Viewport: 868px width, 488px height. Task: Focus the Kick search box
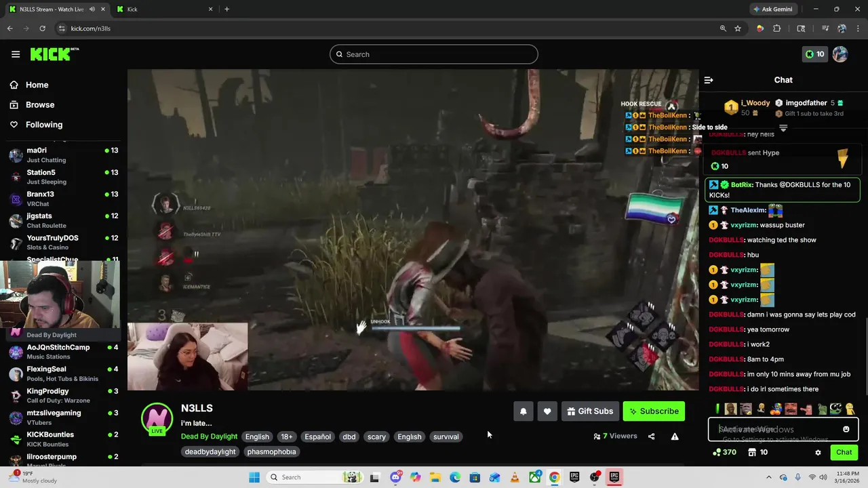pos(434,54)
